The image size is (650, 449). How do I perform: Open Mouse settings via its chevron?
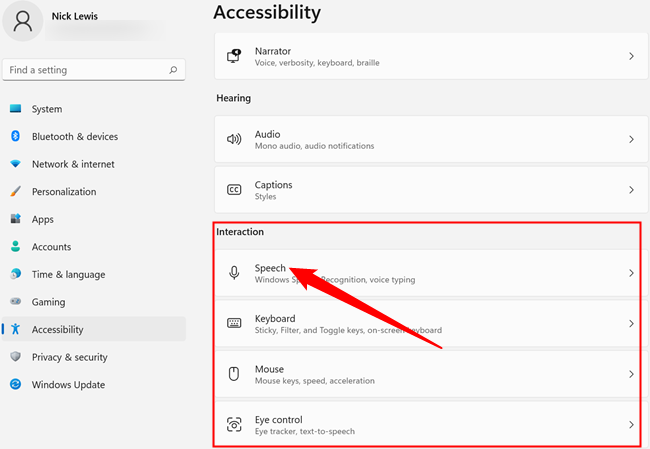[631, 374]
